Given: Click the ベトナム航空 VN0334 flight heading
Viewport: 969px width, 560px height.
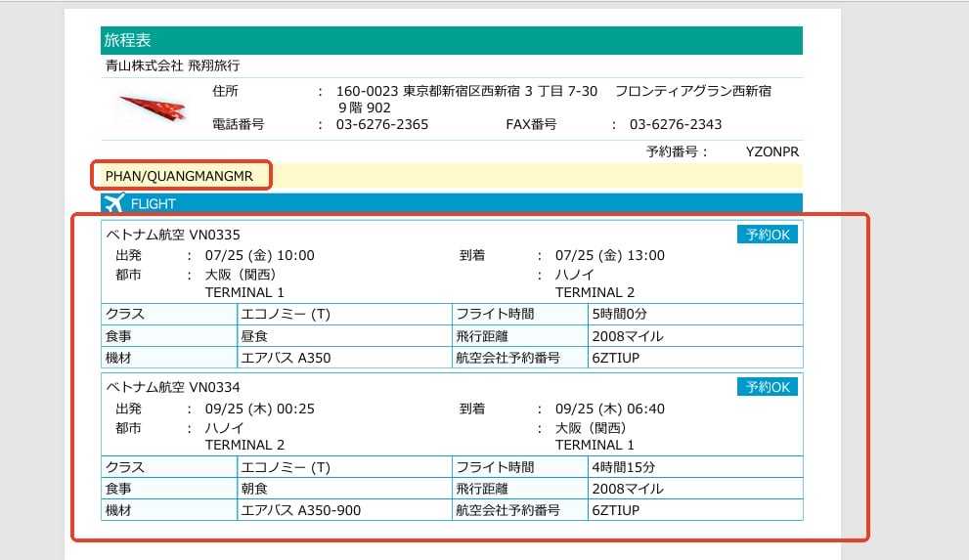Looking at the screenshot, I should point(172,387).
